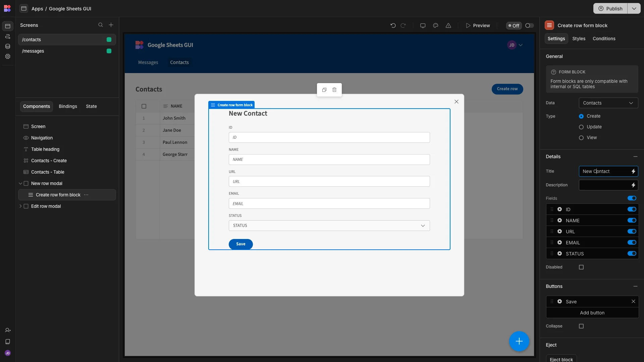
Task: Switch to the Styles tab
Action: pos(579,39)
